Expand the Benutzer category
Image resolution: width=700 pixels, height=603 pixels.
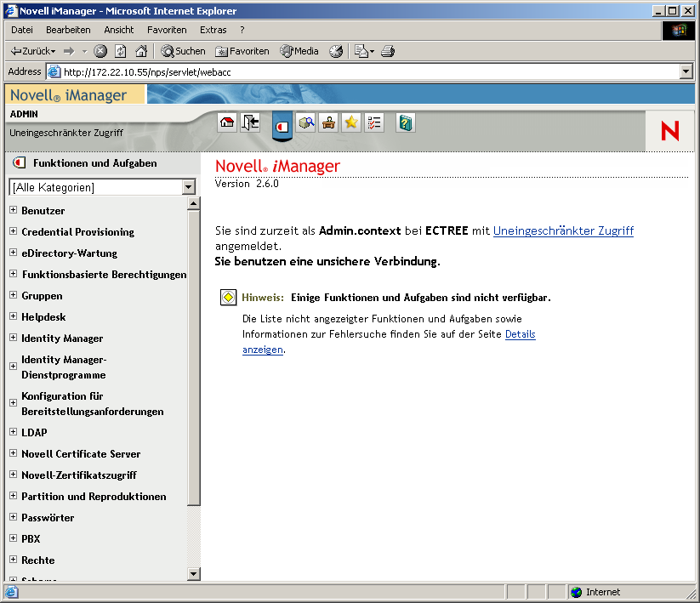click(x=14, y=210)
